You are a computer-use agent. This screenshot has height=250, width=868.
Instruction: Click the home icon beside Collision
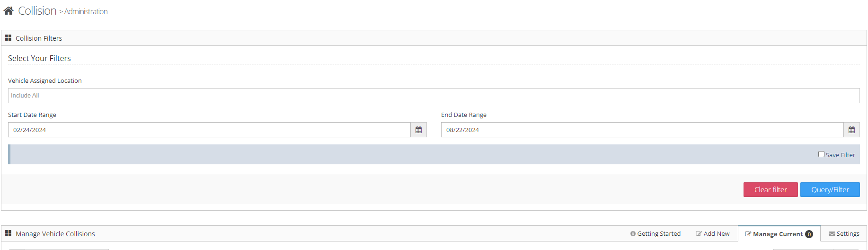tap(9, 11)
